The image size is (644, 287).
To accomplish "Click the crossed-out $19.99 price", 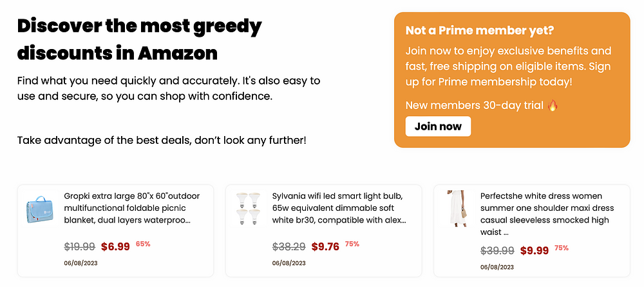I will point(80,246).
